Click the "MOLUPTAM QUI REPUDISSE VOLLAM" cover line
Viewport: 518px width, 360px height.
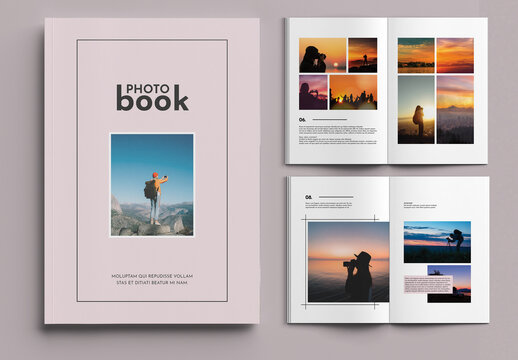click(152, 276)
